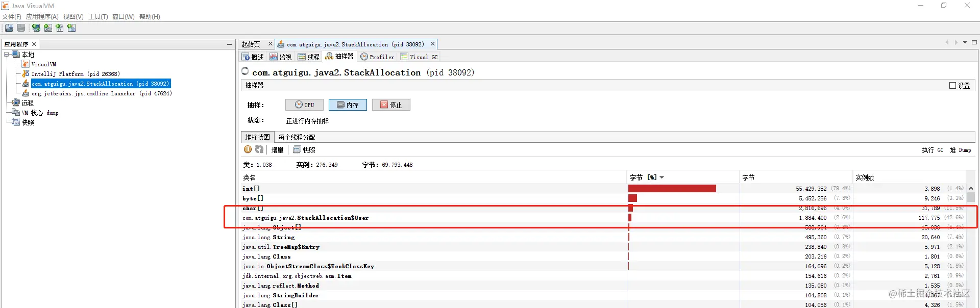Open the 字节 [%] column sort arrow
The width and height of the screenshot is (980, 308).
tap(662, 177)
